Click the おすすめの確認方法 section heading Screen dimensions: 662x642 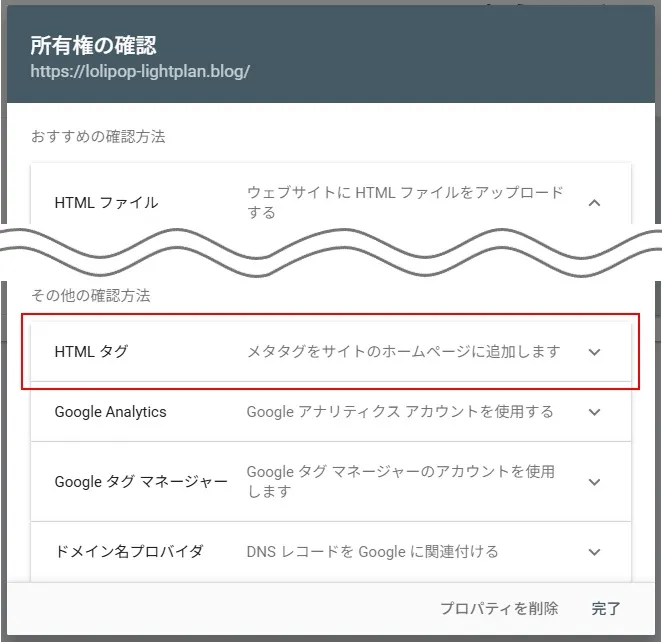98,137
